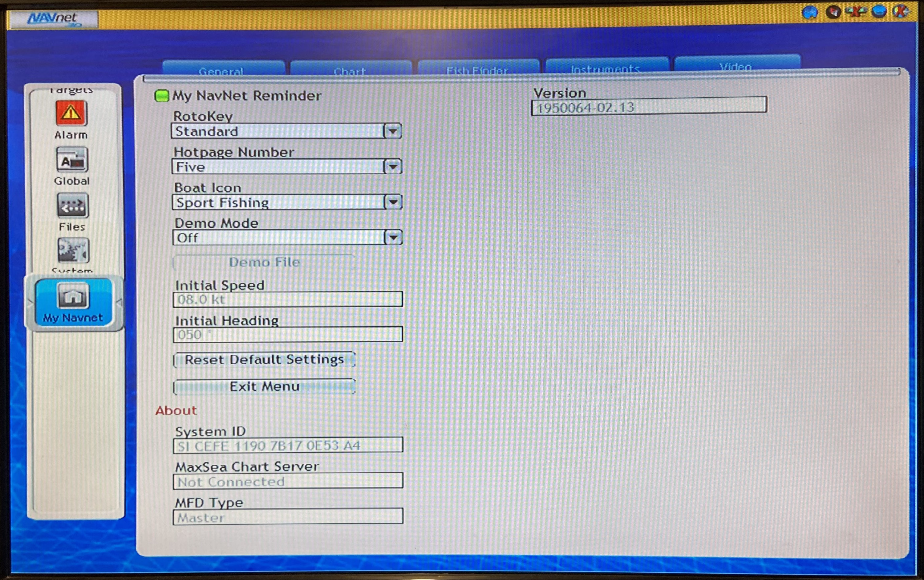
Task: Click the System gears icon
Action: [x=73, y=251]
